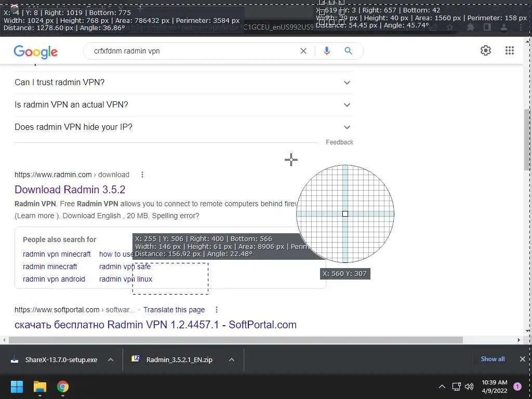Click the horizontal scrollbar thumb
Viewport: 532px width, 399px height.
236,340
